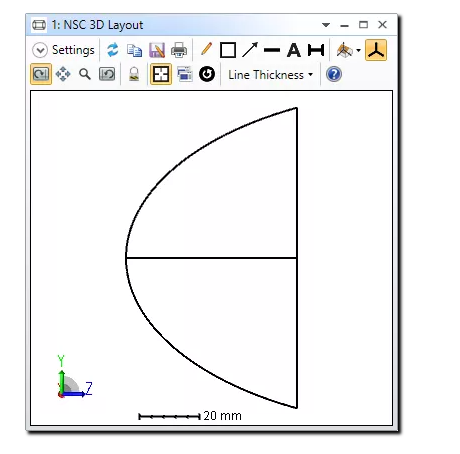The image size is (460, 454).
Task: Toggle the highlighted rotate view mode
Action: (x=41, y=74)
